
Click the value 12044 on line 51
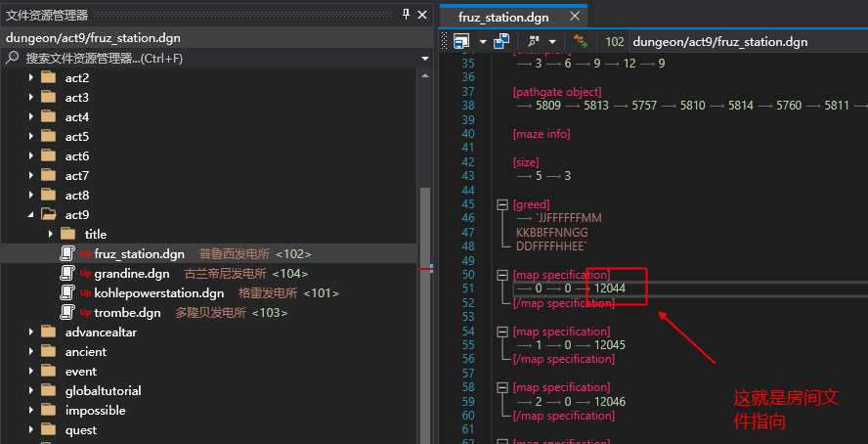[610, 289]
